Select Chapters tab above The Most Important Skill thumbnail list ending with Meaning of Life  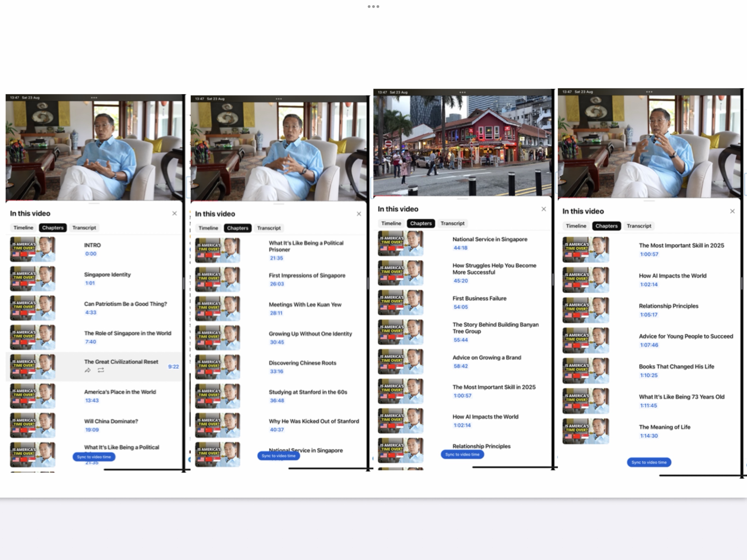click(606, 226)
